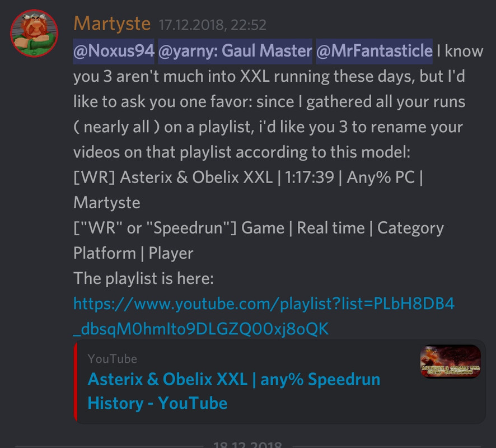Screen dimensions: 496x448
Task: Click the message timestamp 17.12.2018, 22:52
Action: [212, 25]
